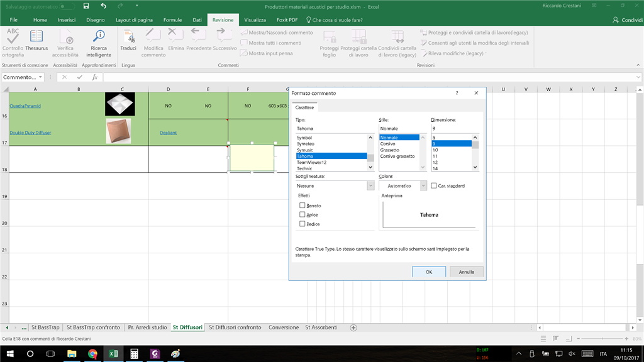Screen dimensions: 644x362
Task: Switch to the Inserisci ribbon tab
Action: (x=67, y=19)
